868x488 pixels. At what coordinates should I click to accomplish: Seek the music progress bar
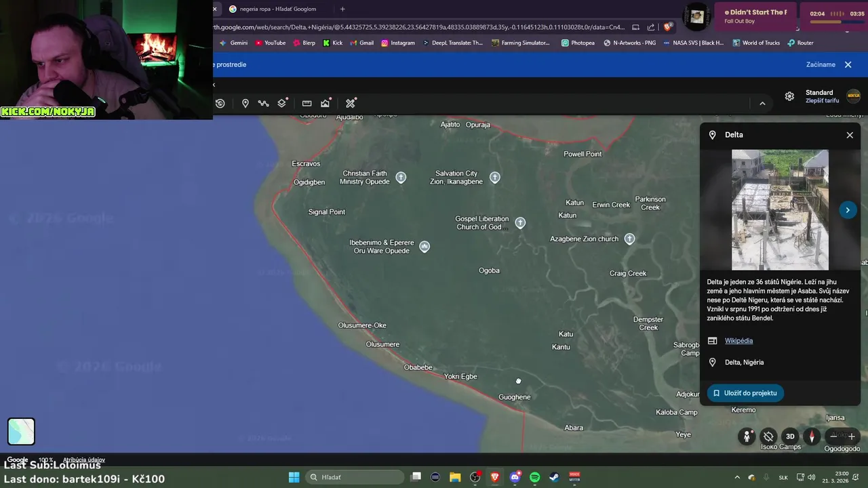pyautogui.click(x=837, y=22)
